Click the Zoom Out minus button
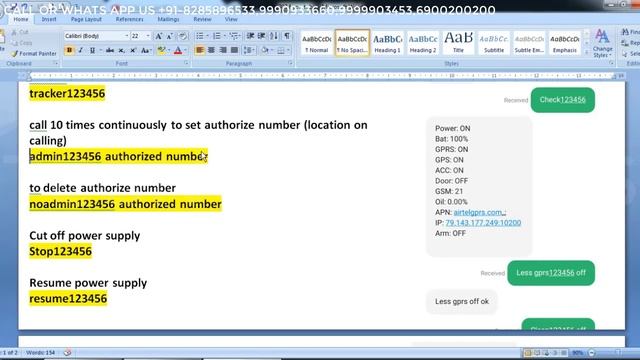The image size is (640, 360). (591, 352)
